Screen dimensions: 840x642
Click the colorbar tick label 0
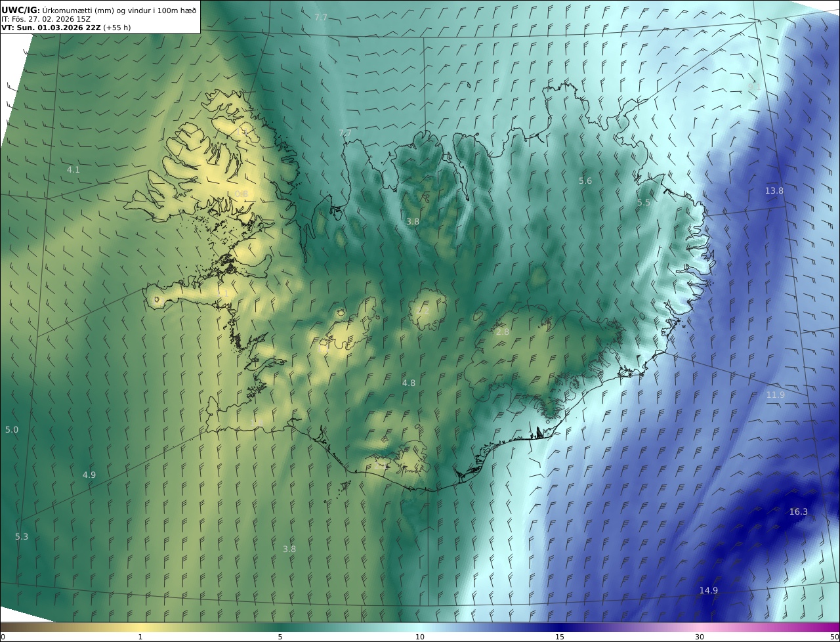point(3,637)
